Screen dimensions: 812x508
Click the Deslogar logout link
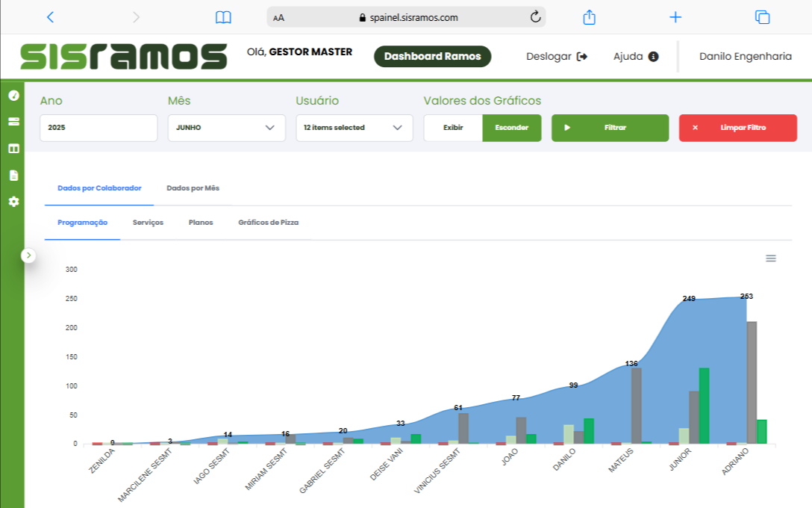tap(557, 57)
